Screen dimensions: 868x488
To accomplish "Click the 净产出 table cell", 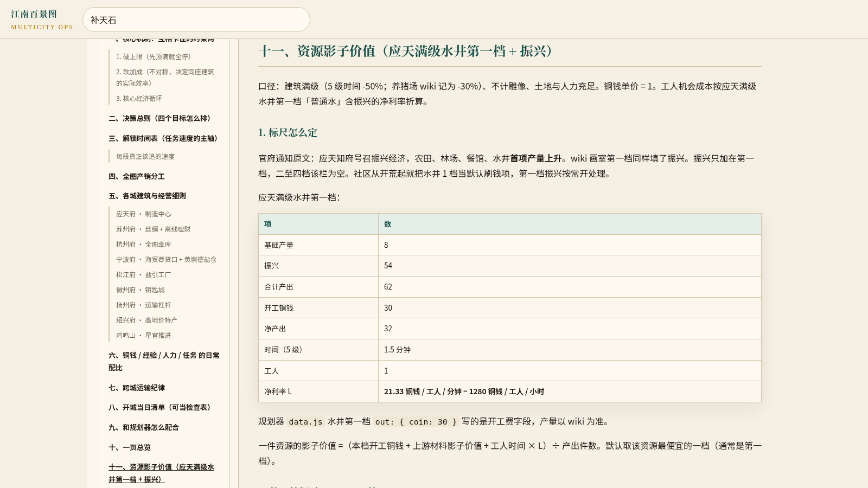I will point(318,329).
